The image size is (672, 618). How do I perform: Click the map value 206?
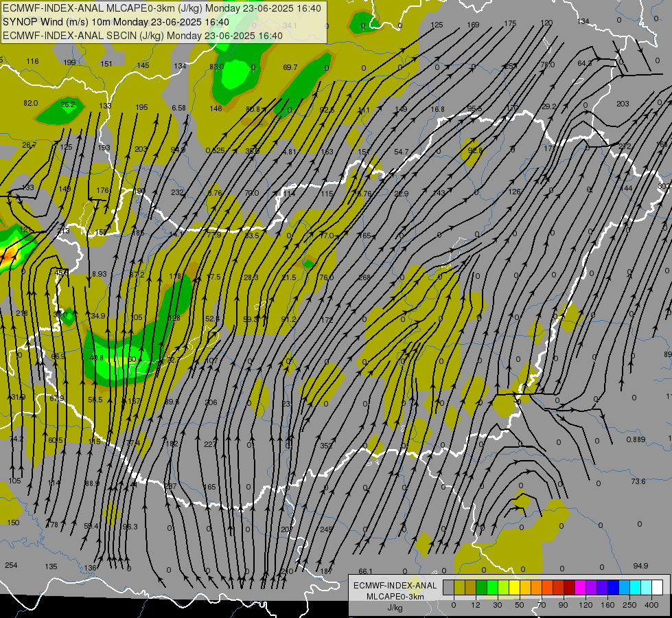pyautogui.click(x=211, y=402)
